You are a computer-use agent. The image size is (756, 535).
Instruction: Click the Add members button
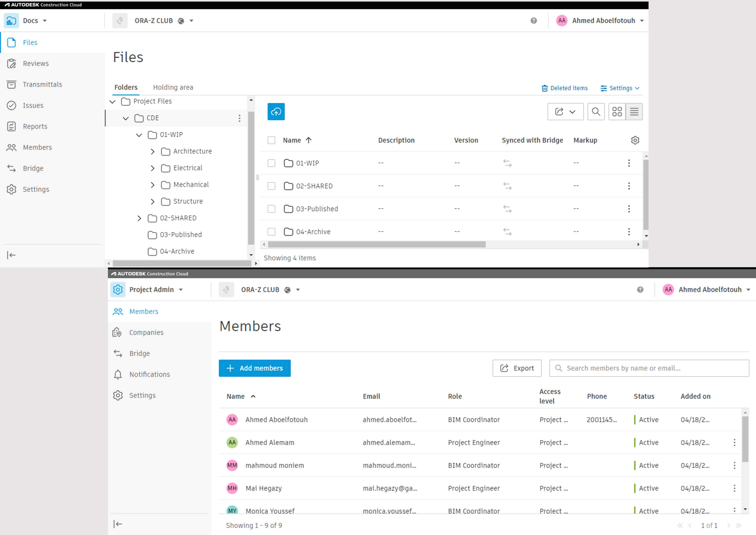(x=254, y=368)
